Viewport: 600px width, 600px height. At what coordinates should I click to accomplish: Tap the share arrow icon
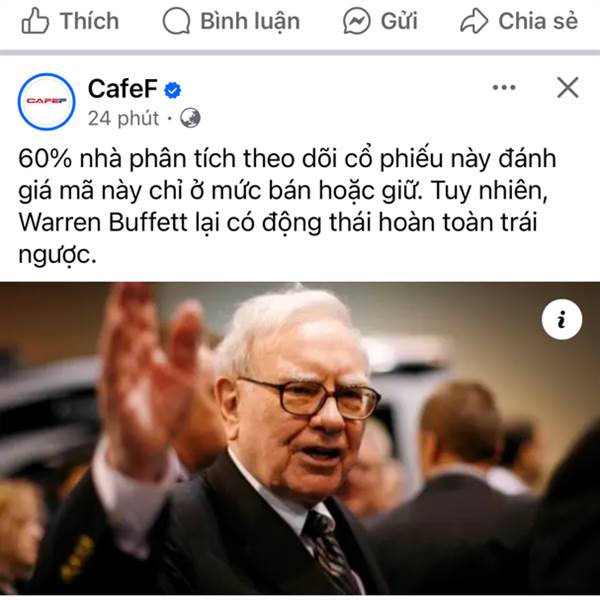[474, 21]
